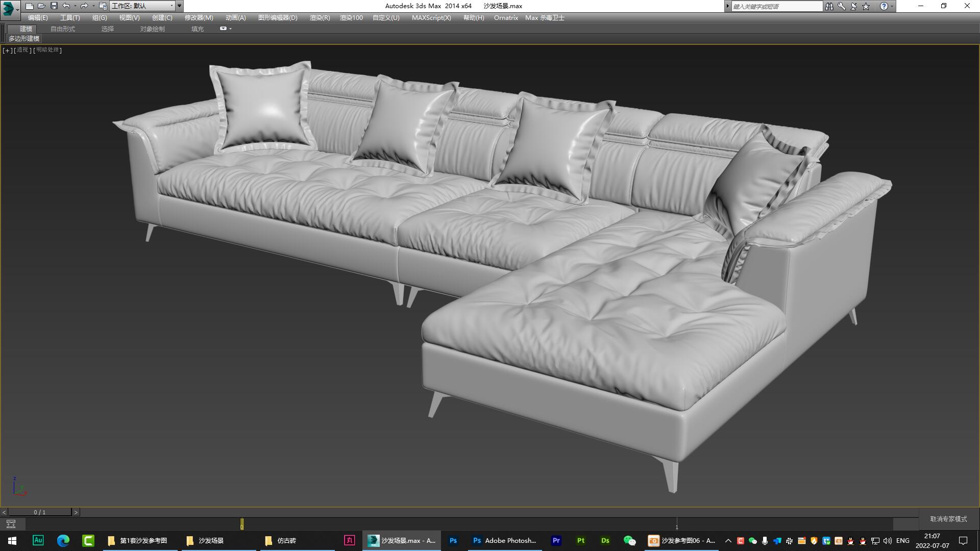Redo an action with the Redo icon

point(84,6)
